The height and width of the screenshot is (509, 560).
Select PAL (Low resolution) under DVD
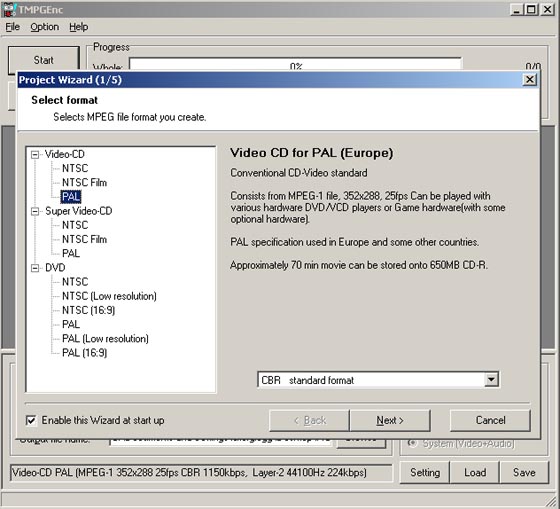pyautogui.click(x=105, y=339)
